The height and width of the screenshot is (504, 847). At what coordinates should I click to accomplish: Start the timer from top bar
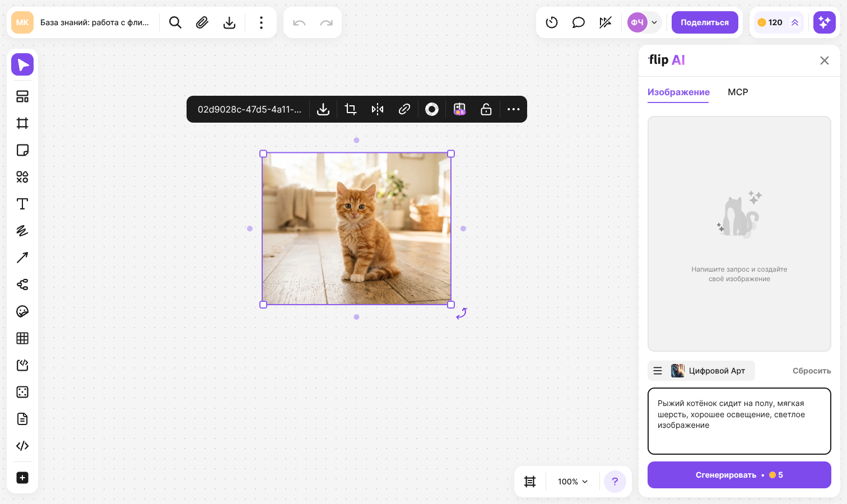point(552,22)
